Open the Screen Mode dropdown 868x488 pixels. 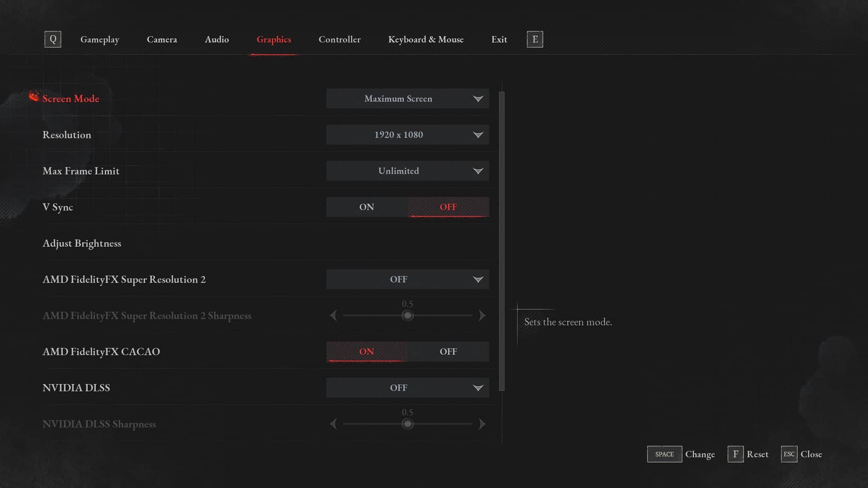(408, 99)
